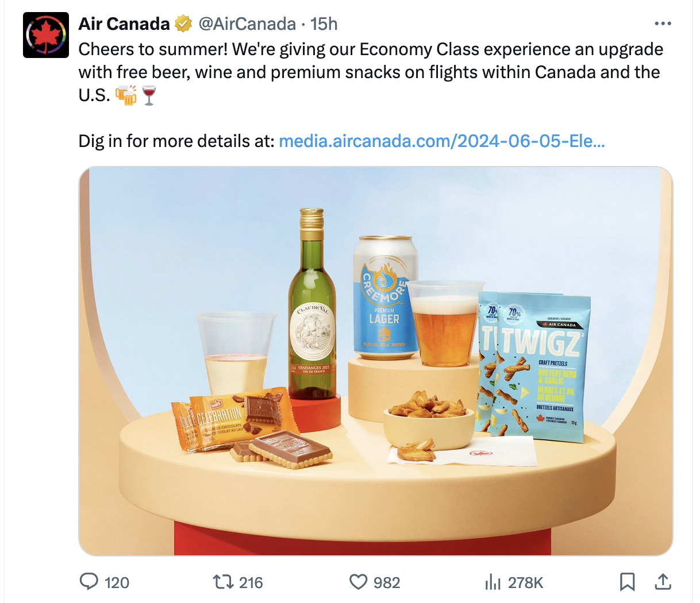Open the attached snacks and drinks photo
The width and height of the screenshot is (700, 603).
pos(375,361)
